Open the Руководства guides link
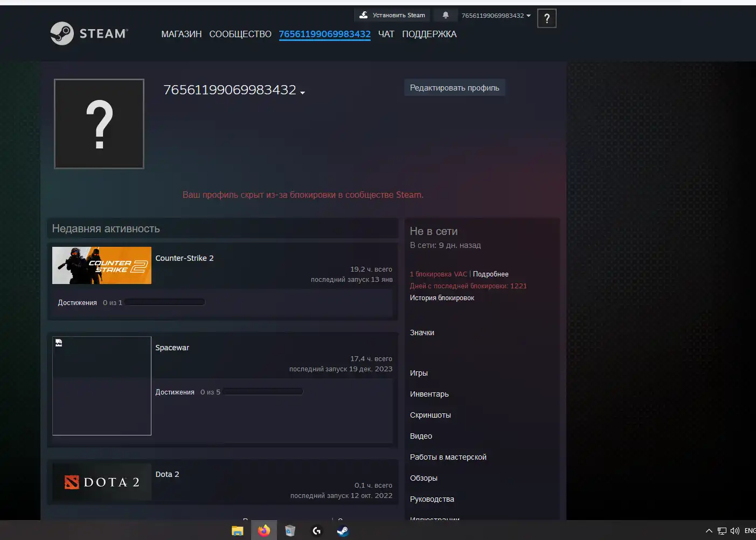Image resolution: width=756 pixels, height=540 pixels. [x=432, y=499]
